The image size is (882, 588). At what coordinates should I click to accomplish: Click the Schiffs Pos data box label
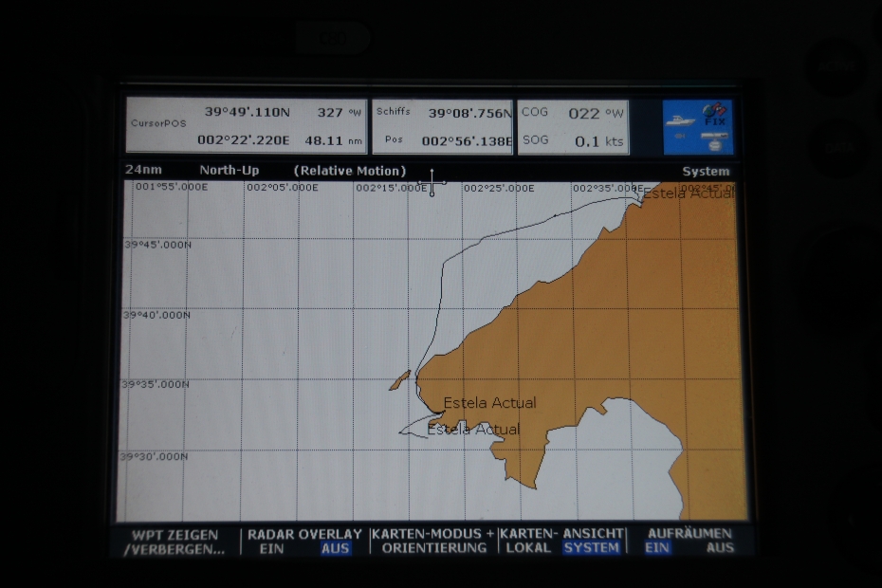click(x=394, y=125)
